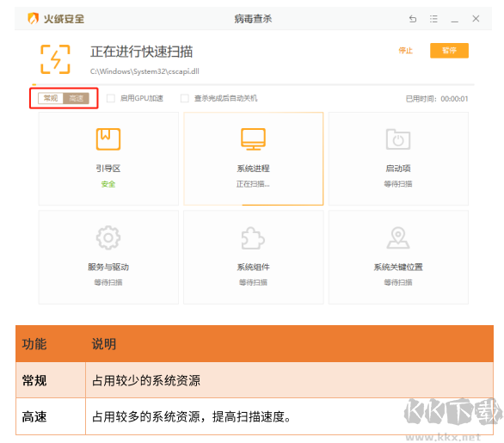The width and height of the screenshot is (504, 443).
Task: Click the 系统进程 monitor icon
Action: [x=253, y=139]
